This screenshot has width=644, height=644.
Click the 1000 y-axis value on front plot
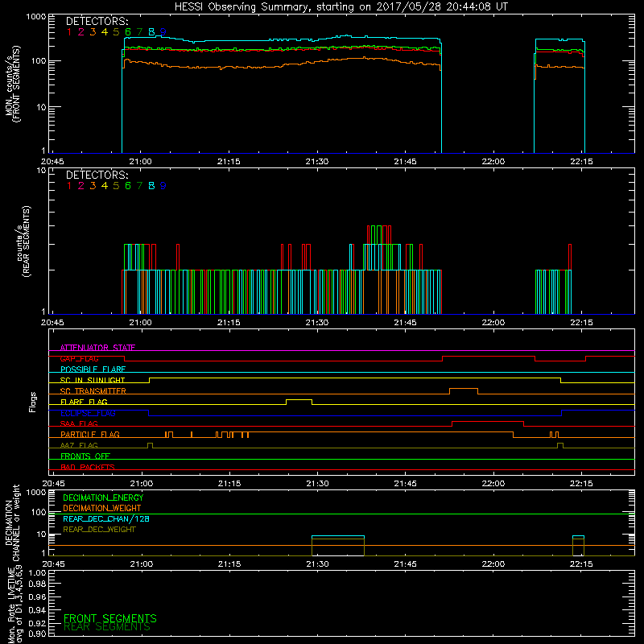tap(36, 17)
